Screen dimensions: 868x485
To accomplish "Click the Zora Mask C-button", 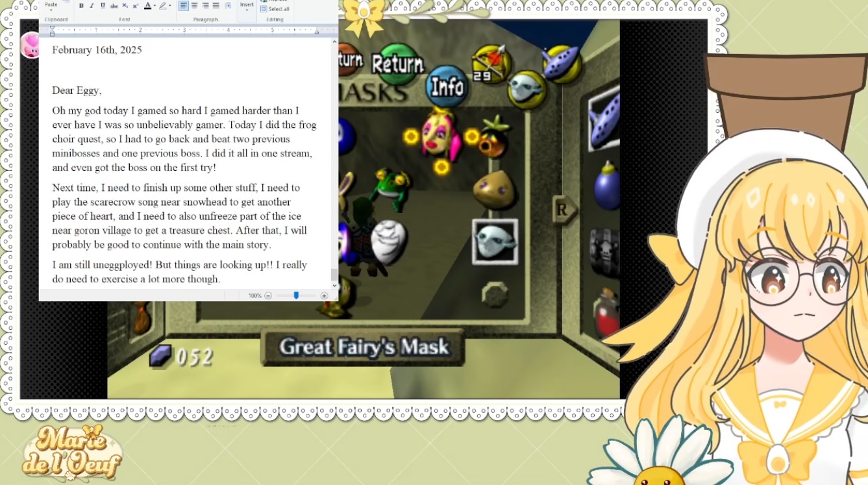I will [527, 88].
